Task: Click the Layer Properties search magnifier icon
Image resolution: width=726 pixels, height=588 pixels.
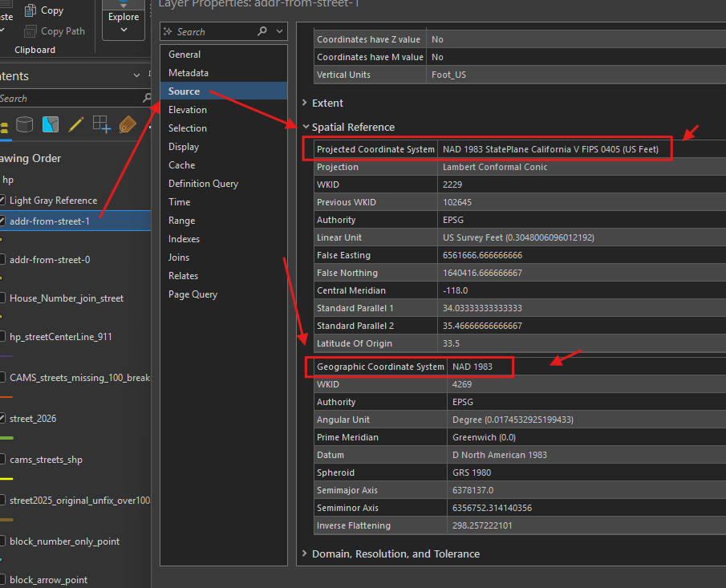Action: (262, 31)
